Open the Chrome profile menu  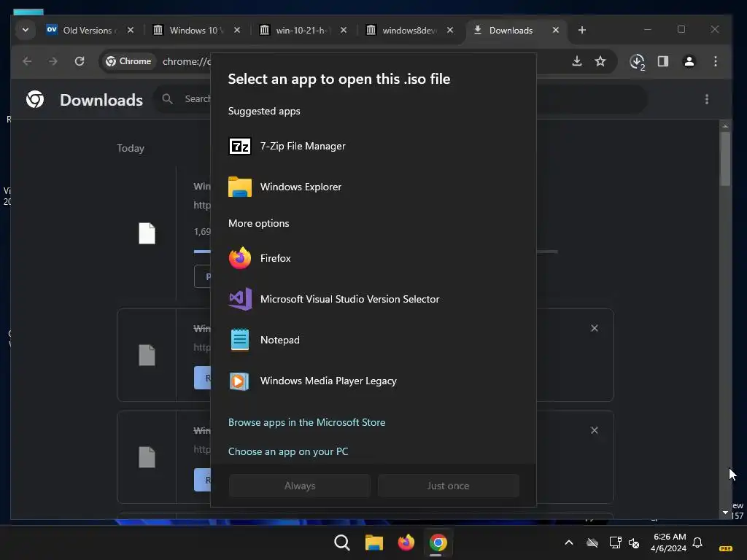pyautogui.click(x=689, y=61)
